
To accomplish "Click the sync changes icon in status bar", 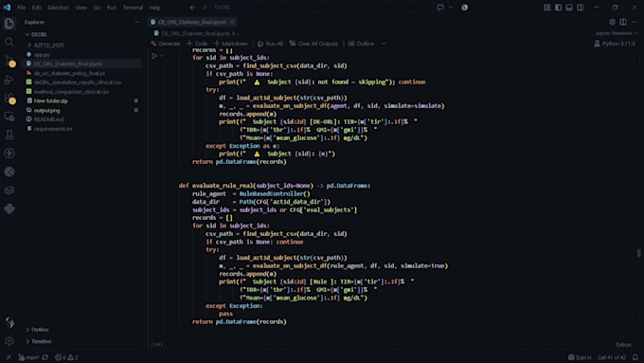I will click(45, 357).
